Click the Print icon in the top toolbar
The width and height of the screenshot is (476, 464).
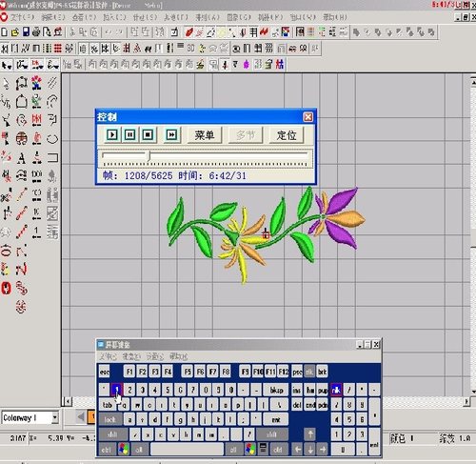(36, 31)
